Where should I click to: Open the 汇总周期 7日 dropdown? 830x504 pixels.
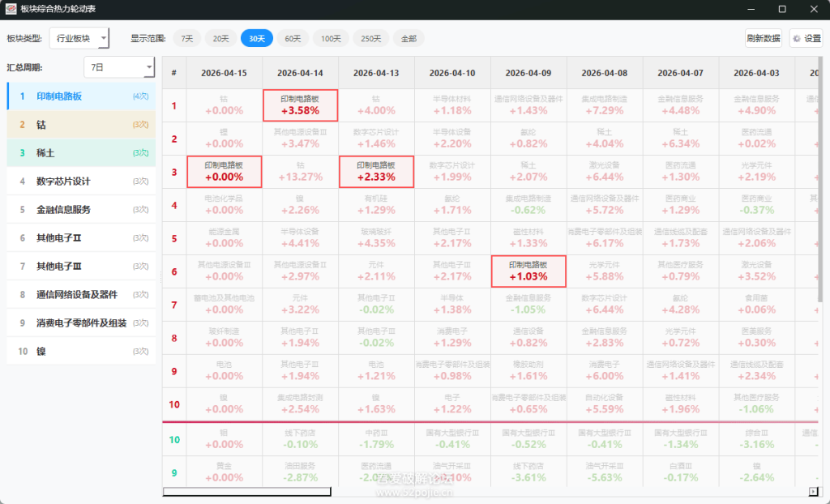click(x=119, y=67)
